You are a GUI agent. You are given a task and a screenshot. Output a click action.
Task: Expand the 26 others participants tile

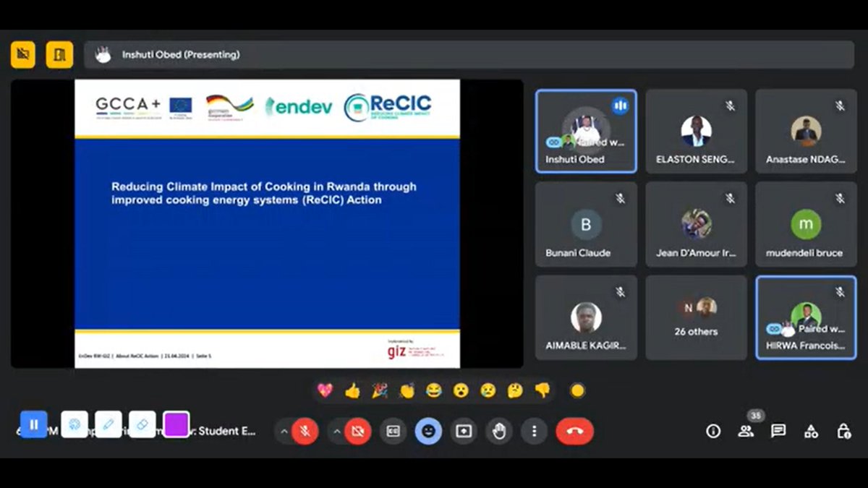click(696, 317)
